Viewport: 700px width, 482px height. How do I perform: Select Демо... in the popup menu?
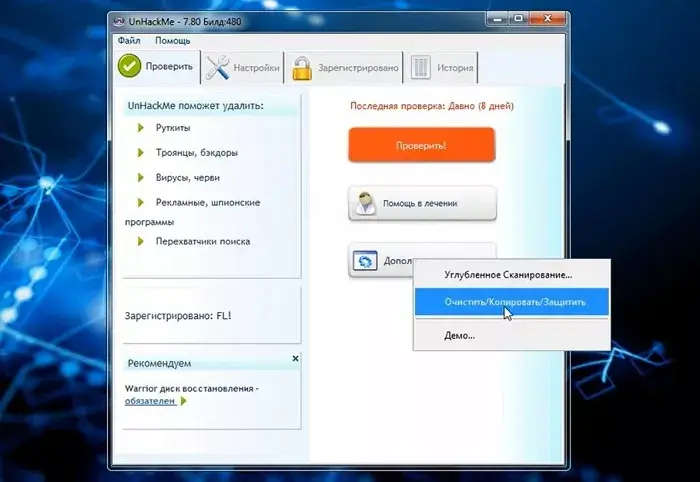[460, 335]
